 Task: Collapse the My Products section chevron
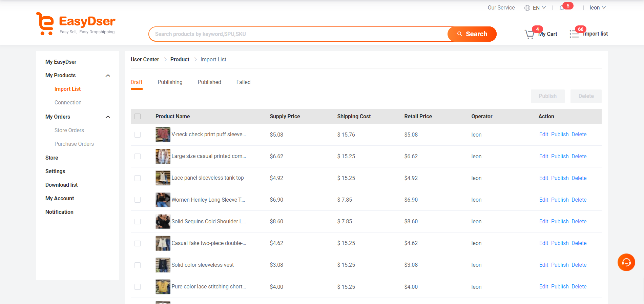click(x=108, y=76)
